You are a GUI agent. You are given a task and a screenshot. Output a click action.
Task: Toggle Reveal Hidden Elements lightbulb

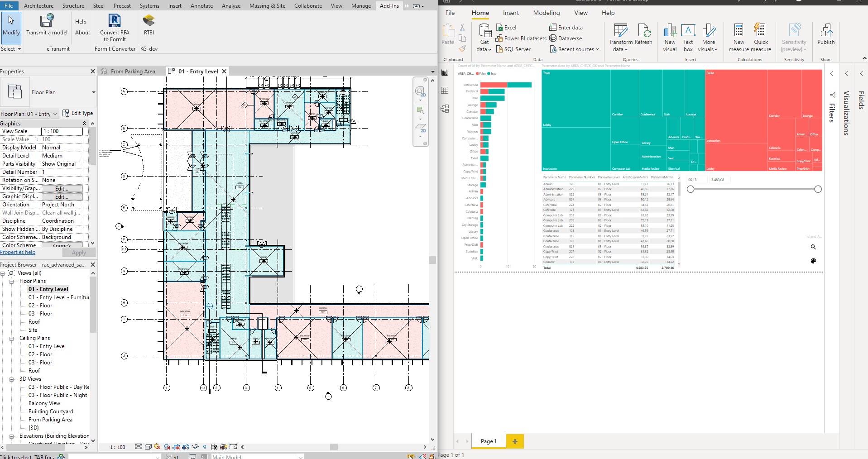[205, 447]
